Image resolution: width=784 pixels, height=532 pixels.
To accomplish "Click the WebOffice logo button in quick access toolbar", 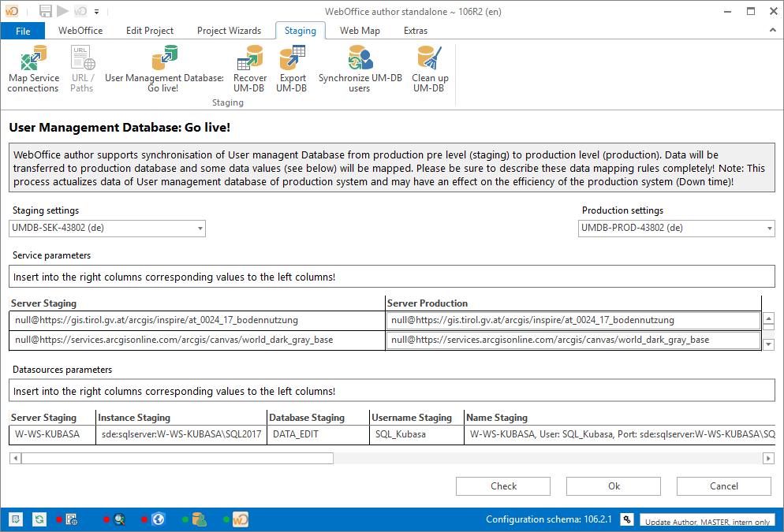I will [x=10, y=11].
